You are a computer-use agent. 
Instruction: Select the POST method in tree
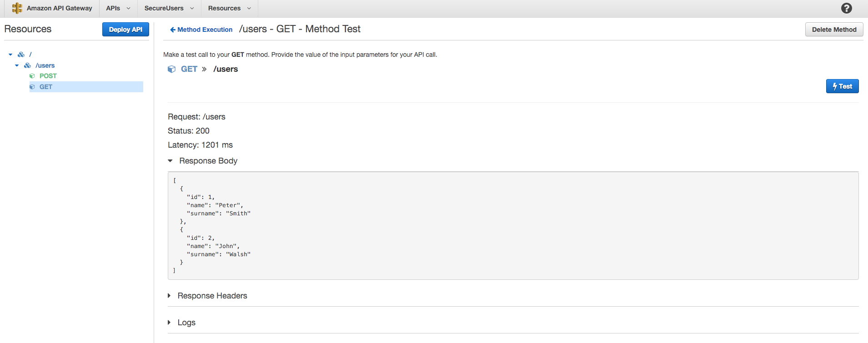pos(48,76)
